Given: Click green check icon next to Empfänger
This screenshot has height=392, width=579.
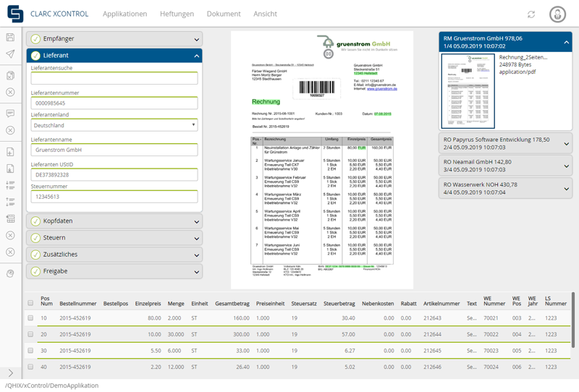Looking at the screenshot, I should pos(35,39).
